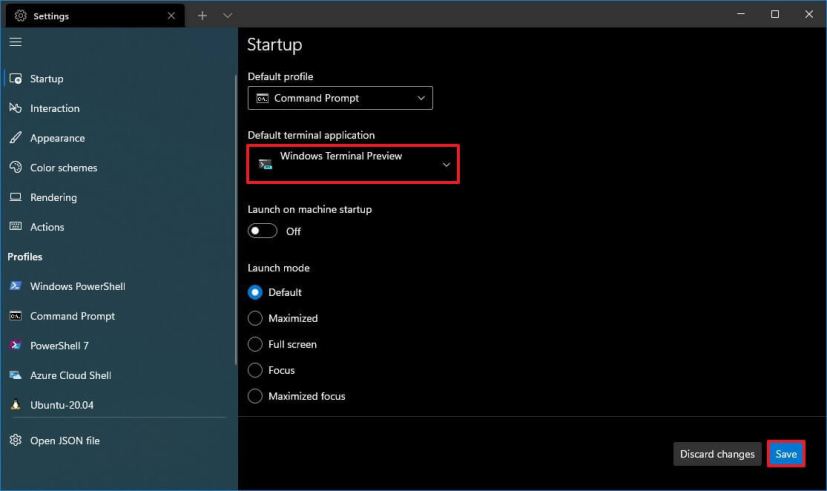Minimize the Windows Terminal window
827x491 pixels.
tap(741, 14)
